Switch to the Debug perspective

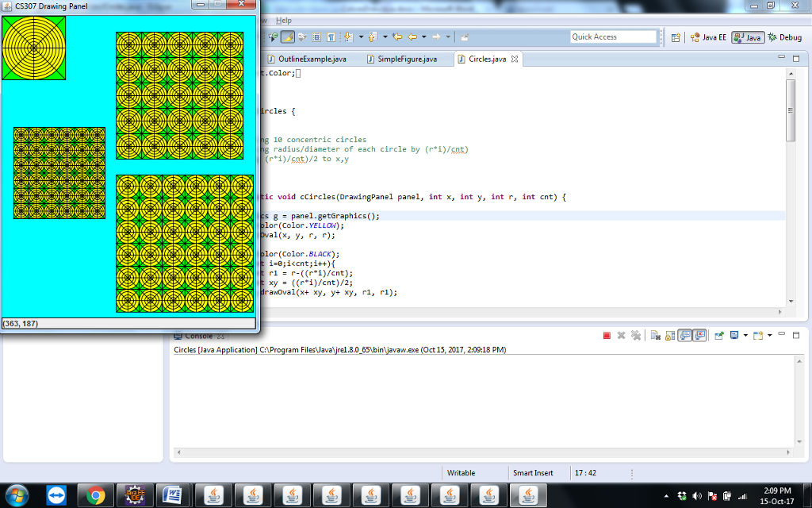(785, 37)
